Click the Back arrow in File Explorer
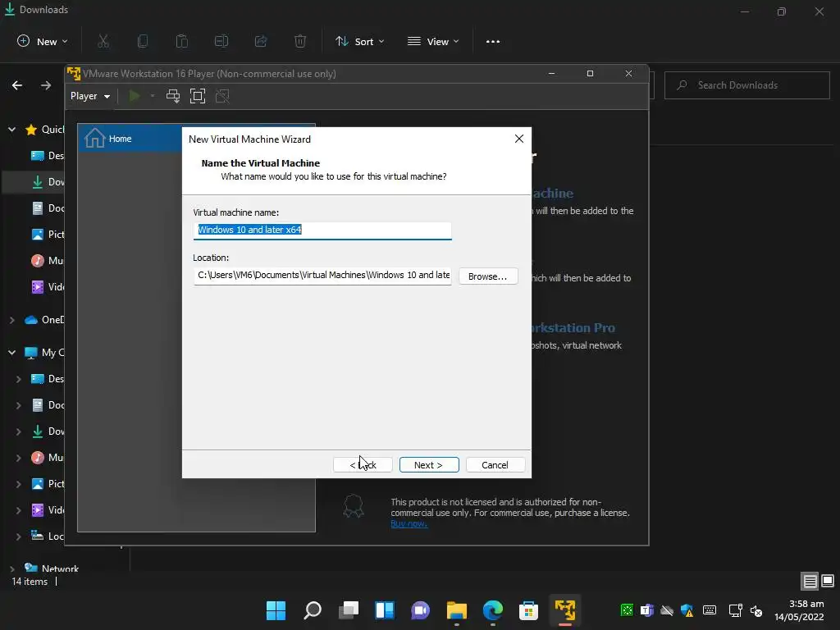Viewport: 840px width, 630px height. coord(17,85)
